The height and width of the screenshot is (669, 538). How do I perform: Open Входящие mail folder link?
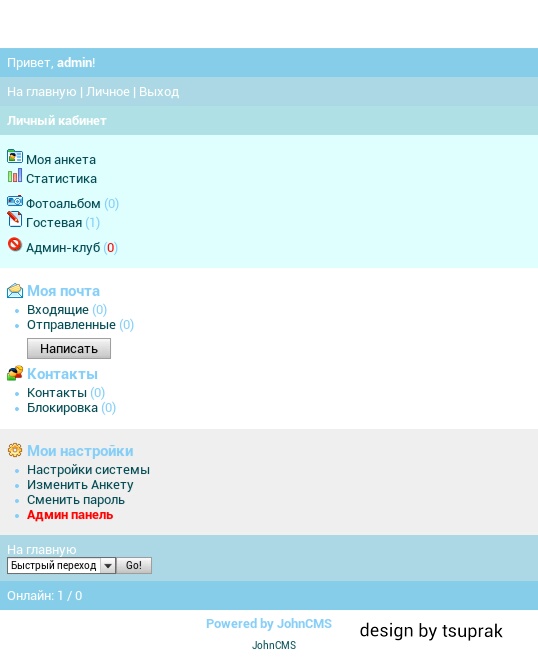pyautogui.click(x=58, y=310)
